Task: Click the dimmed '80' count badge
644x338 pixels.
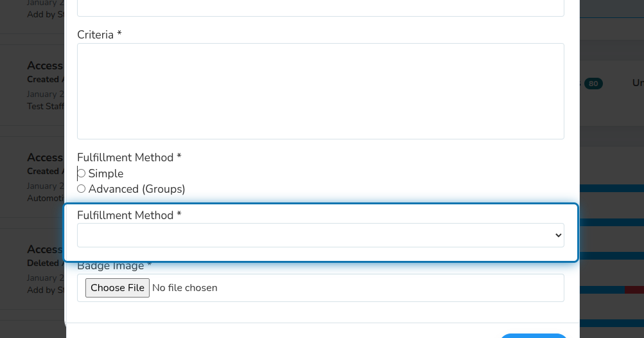Action: click(x=593, y=84)
